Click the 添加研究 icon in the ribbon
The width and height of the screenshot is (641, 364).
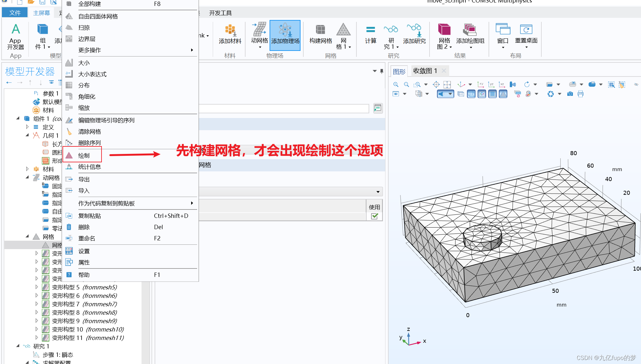tap(414, 35)
